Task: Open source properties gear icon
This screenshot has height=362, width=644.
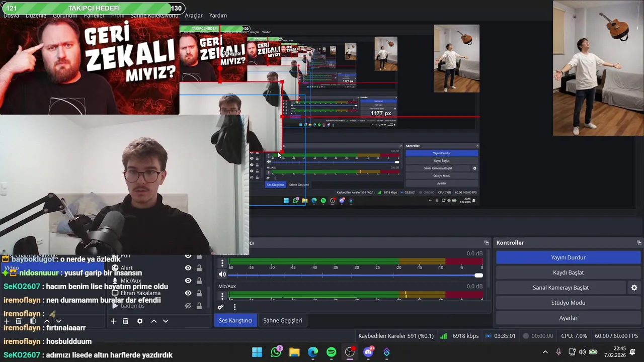Action: (x=140, y=321)
